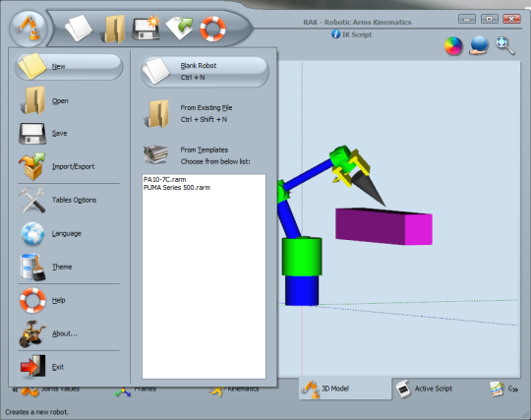
Task: Click From Existing File option
Action: click(205, 113)
